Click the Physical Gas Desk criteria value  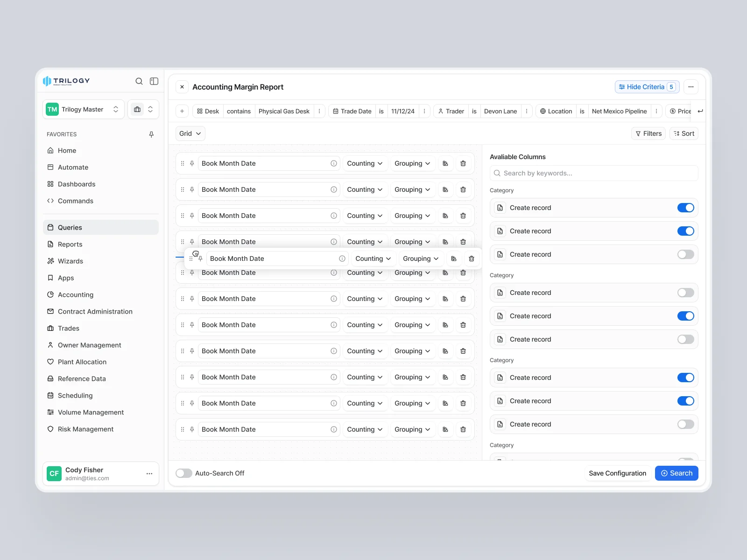click(x=284, y=111)
